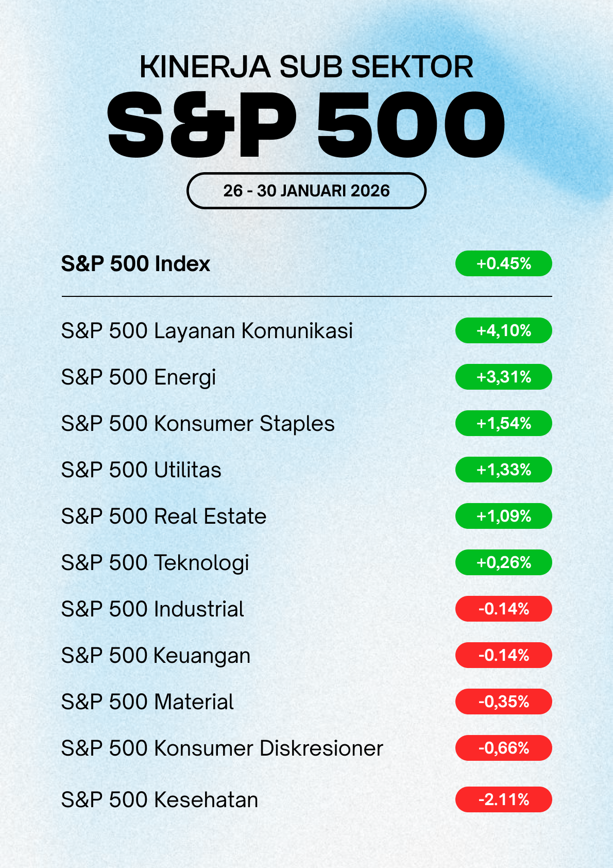Click the 26 - 30 Januari 2026 date pill
Viewport: 613px width, 868px height.
pyautogui.click(x=306, y=191)
